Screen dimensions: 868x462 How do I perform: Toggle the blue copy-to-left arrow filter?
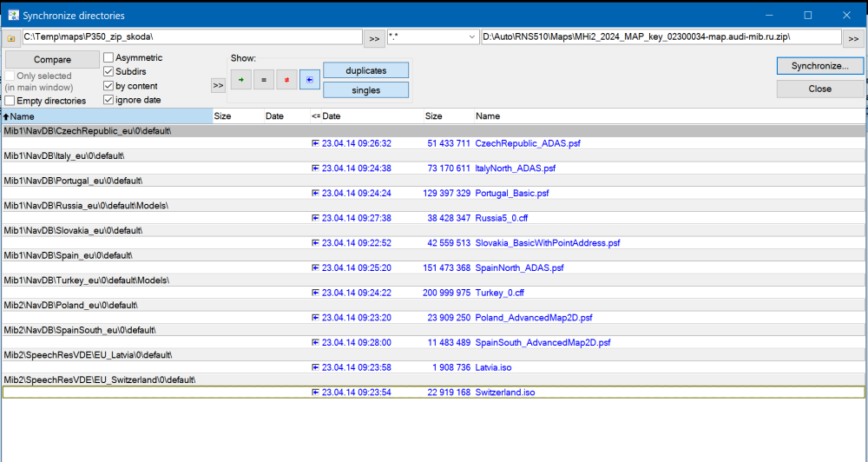(310, 80)
